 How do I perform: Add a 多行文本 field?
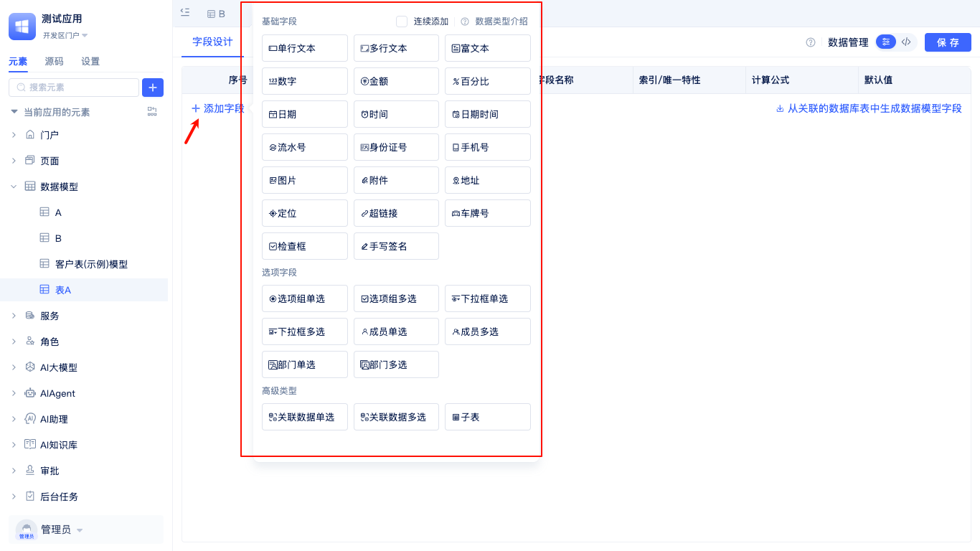click(396, 48)
